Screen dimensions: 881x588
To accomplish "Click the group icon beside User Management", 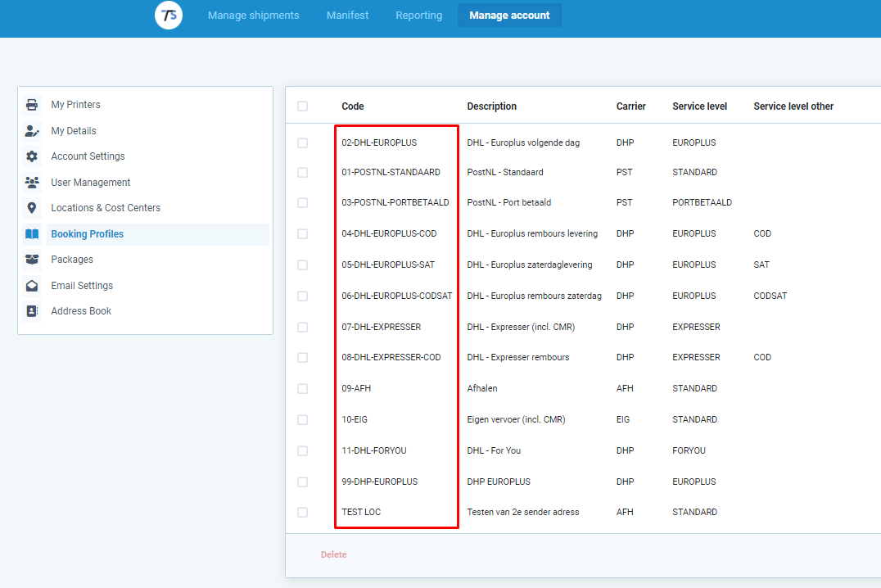I will click(33, 182).
